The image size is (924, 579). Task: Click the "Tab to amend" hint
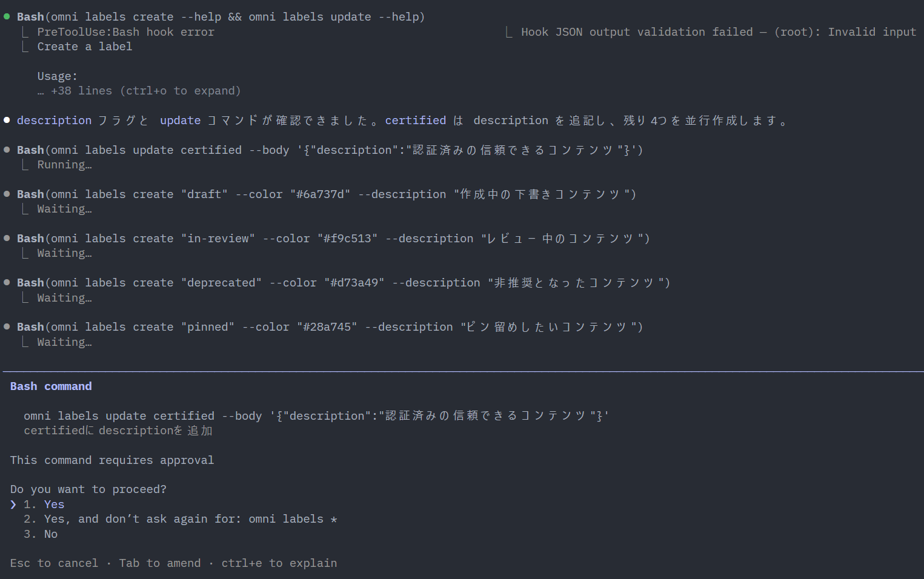tap(159, 563)
